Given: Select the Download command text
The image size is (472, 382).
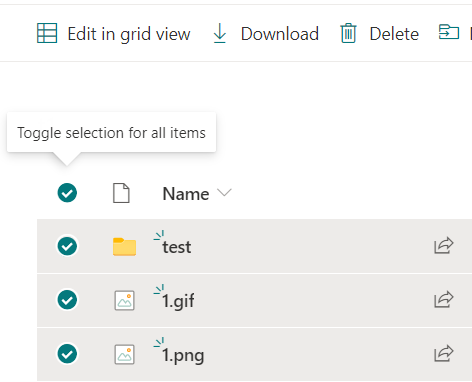Looking at the screenshot, I should point(280,34).
